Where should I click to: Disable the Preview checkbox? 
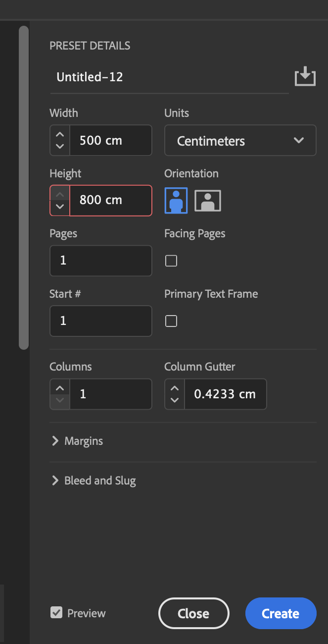56,613
